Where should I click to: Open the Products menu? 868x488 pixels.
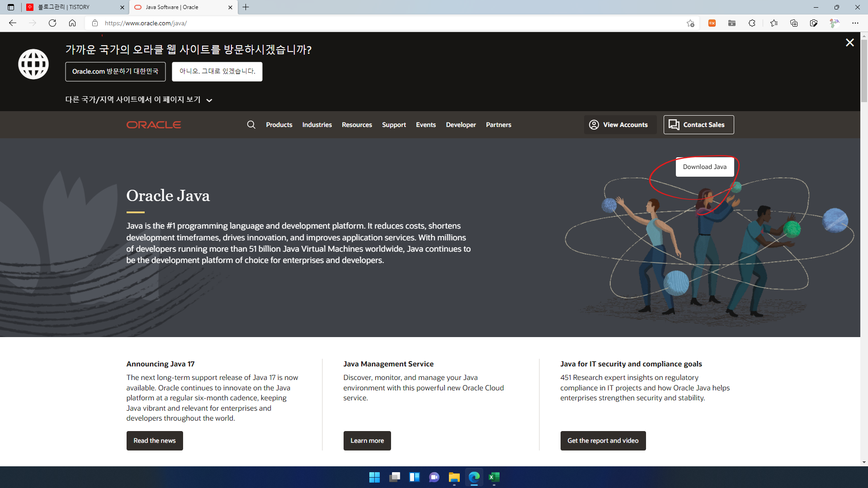279,125
